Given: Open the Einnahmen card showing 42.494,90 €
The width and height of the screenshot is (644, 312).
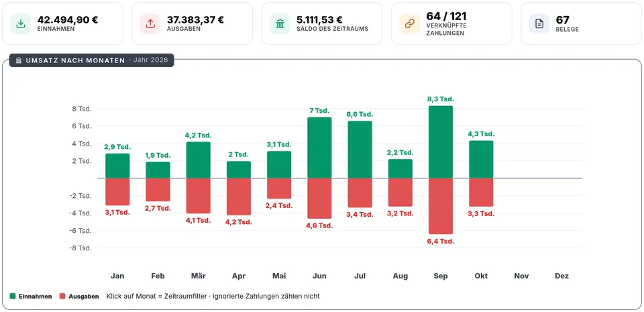Looking at the screenshot, I should pos(62,23).
